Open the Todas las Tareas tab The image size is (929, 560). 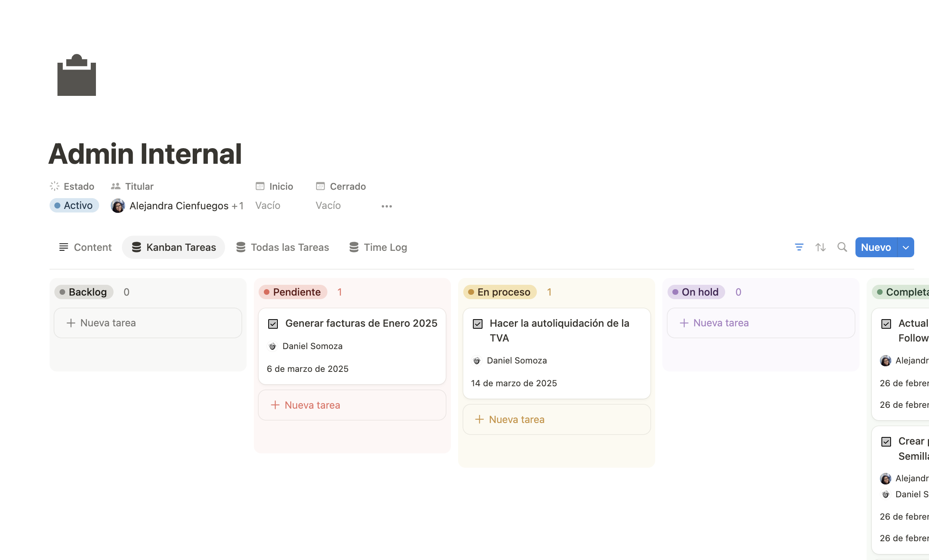(x=282, y=247)
